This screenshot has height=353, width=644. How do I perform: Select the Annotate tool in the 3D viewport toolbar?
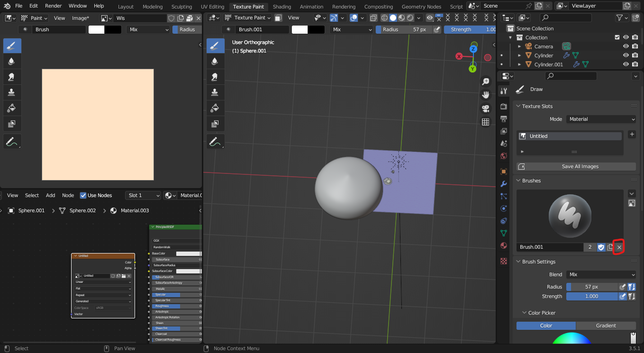point(215,141)
